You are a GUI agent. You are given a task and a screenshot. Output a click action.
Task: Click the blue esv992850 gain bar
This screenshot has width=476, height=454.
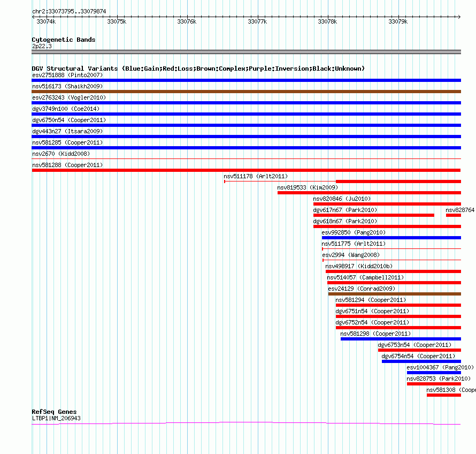point(391,238)
